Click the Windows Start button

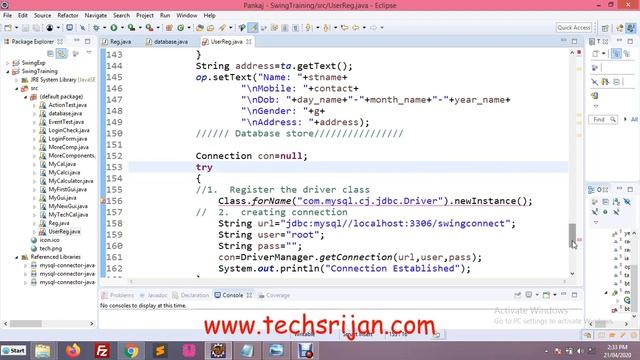13,351
